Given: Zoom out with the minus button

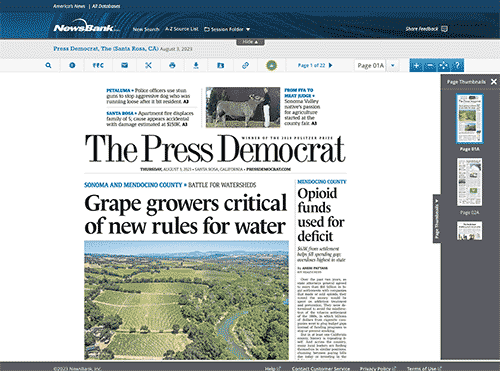Looking at the screenshot, I should (430, 66).
